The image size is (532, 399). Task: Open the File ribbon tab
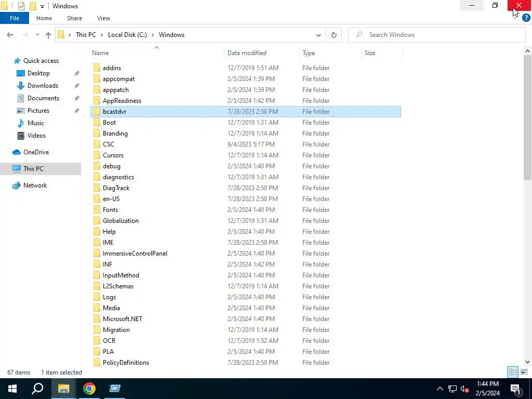tap(14, 18)
